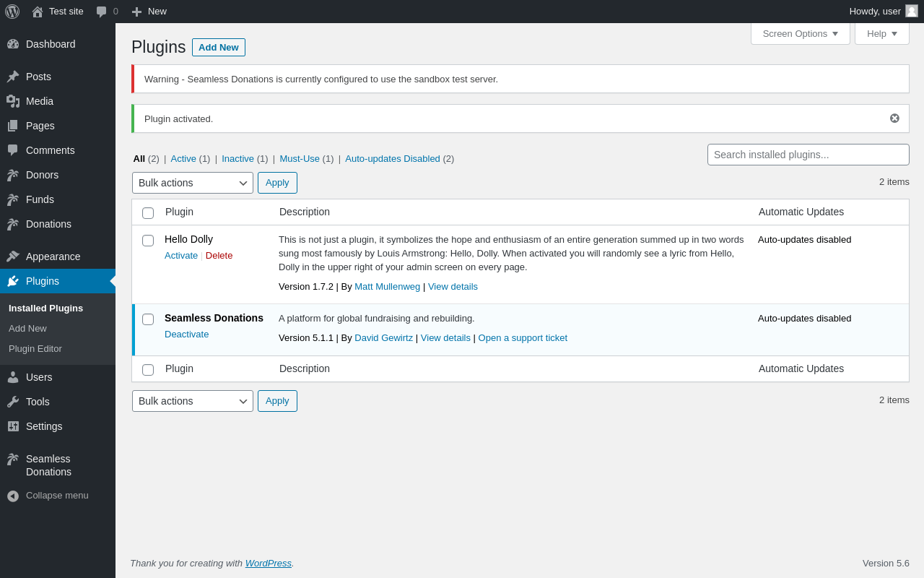924x578 pixels.
Task: Click the Funds palm tree icon
Action: point(13,199)
